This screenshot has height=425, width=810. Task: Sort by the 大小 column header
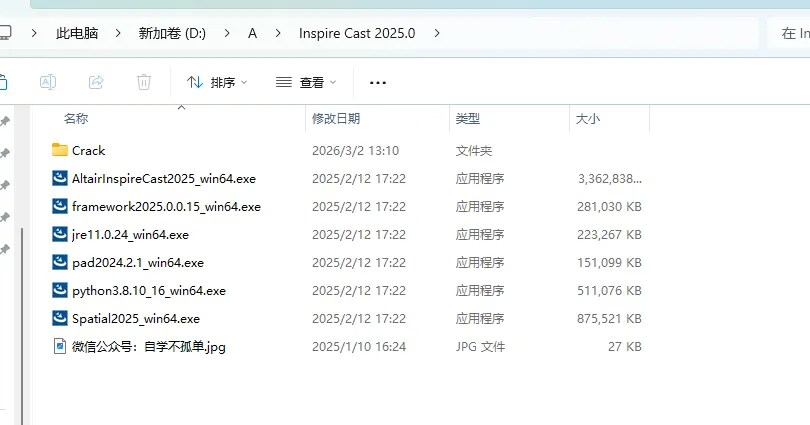click(x=588, y=119)
